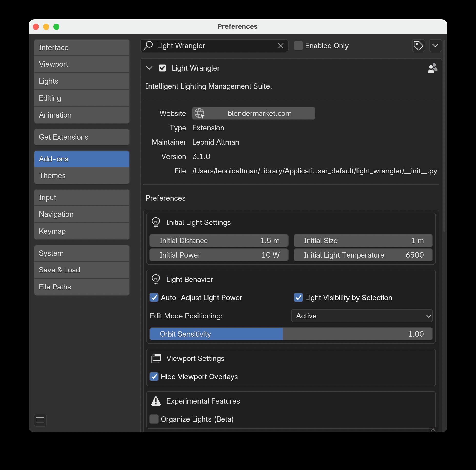Screen dimensions: 476x470
Task: Open the Get Extensions page
Action: pos(82,137)
